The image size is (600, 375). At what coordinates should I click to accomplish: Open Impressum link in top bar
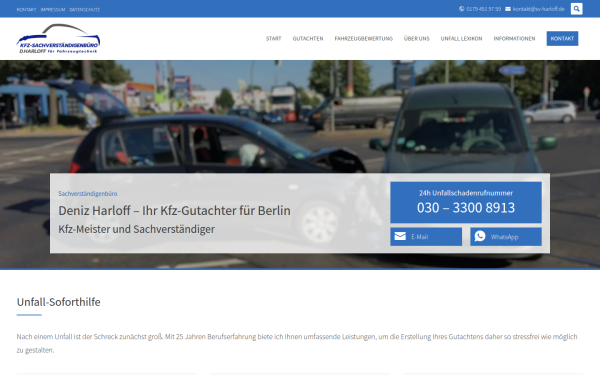[53, 10]
